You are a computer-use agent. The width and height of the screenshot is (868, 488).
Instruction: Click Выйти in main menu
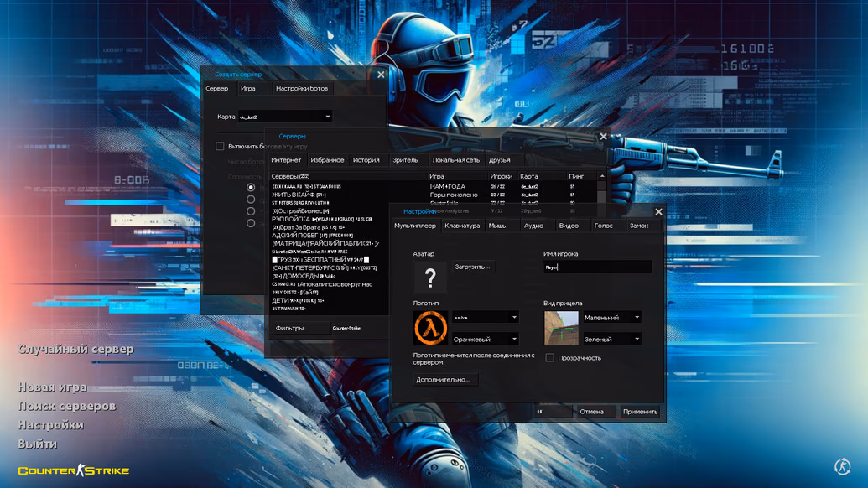pos(38,444)
